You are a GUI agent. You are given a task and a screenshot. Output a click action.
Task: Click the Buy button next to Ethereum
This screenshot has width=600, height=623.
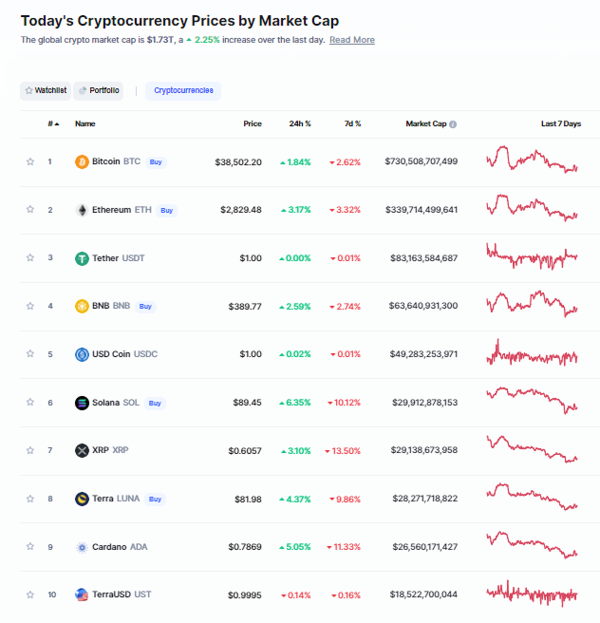166,211
